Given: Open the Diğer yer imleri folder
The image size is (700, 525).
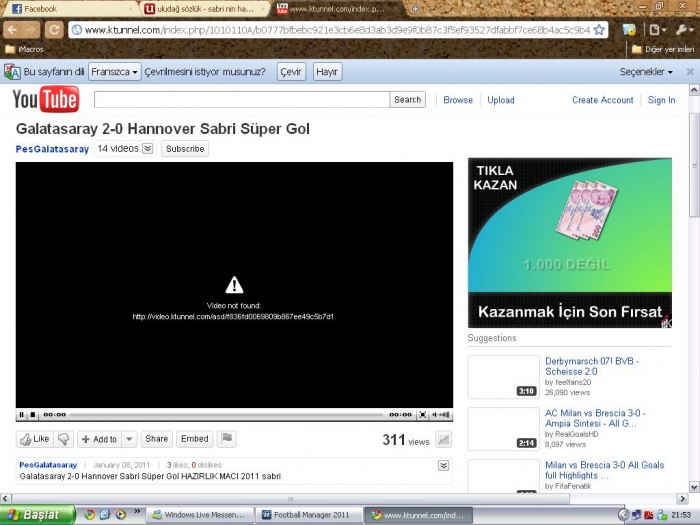Looking at the screenshot, I should click(663, 49).
